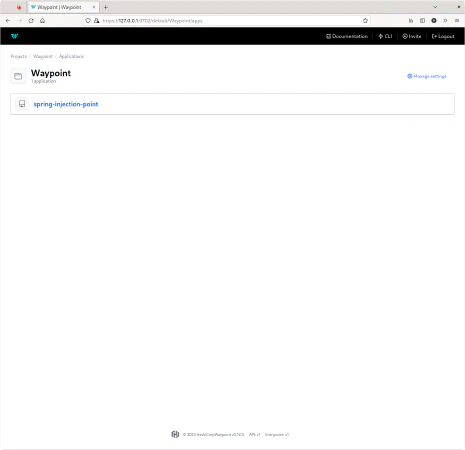465x450 pixels.
Task: Open the Firefox library icon
Action: [411, 21]
